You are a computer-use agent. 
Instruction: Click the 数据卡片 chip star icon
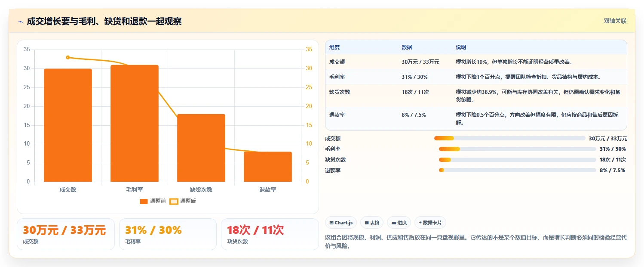pyautogui.click(x=420, y=223)
